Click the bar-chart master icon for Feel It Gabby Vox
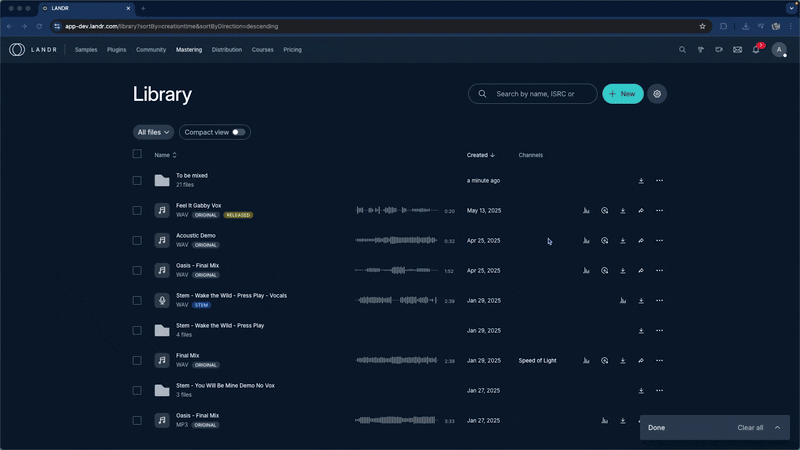The width and height of the screenshot is (800, 450). 586,211
